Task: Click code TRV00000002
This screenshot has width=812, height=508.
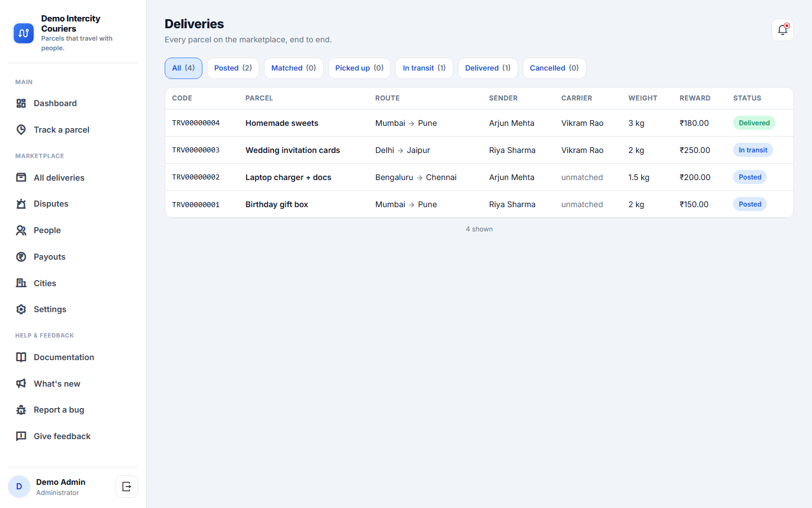Action: (196, 177)
